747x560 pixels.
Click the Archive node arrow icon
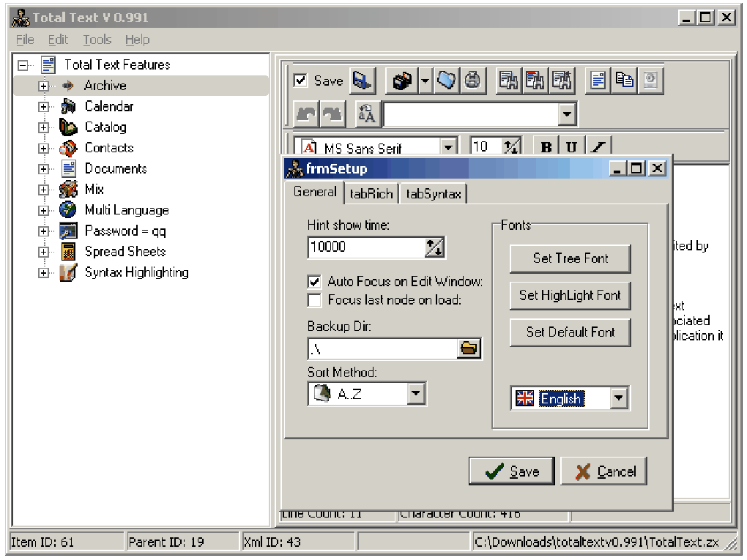coord(68,86)
